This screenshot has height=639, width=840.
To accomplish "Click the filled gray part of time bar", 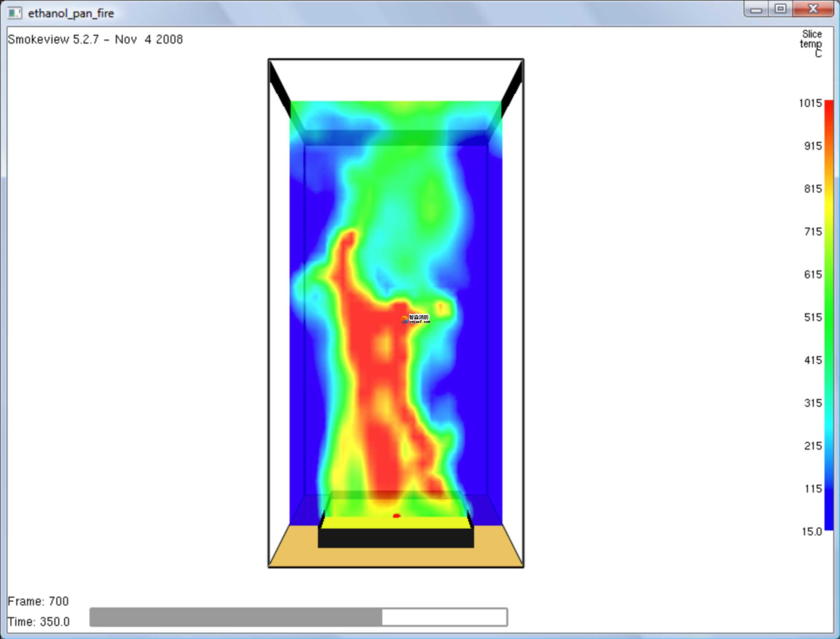I will pos(236,617).
